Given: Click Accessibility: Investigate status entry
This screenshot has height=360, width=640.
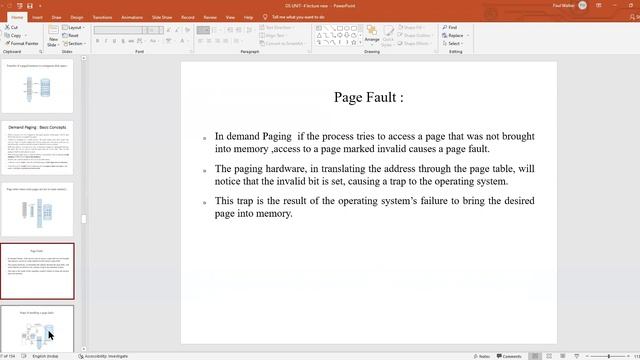Looking at the screenshot, I should point(103,356).
